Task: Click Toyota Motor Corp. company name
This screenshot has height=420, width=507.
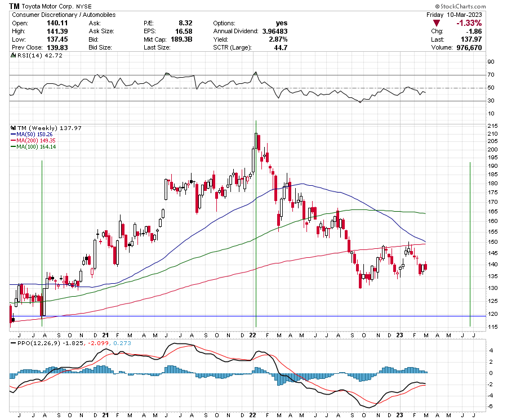Action: point(47,6)
